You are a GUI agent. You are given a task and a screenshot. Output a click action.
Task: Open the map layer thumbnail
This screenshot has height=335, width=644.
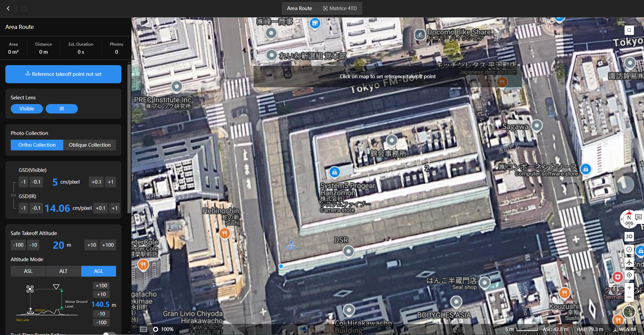pyautogui.click(x=629, y=312)
